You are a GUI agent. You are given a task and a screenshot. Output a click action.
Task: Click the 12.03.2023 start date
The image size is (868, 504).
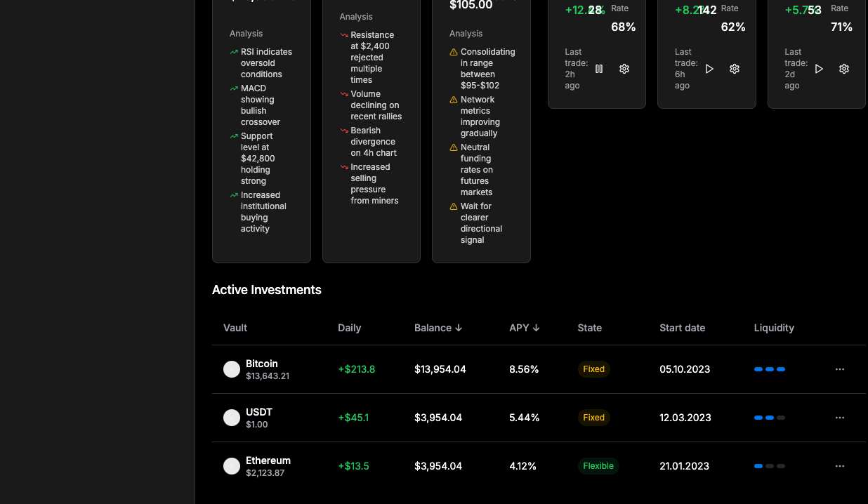coord(685,418)
